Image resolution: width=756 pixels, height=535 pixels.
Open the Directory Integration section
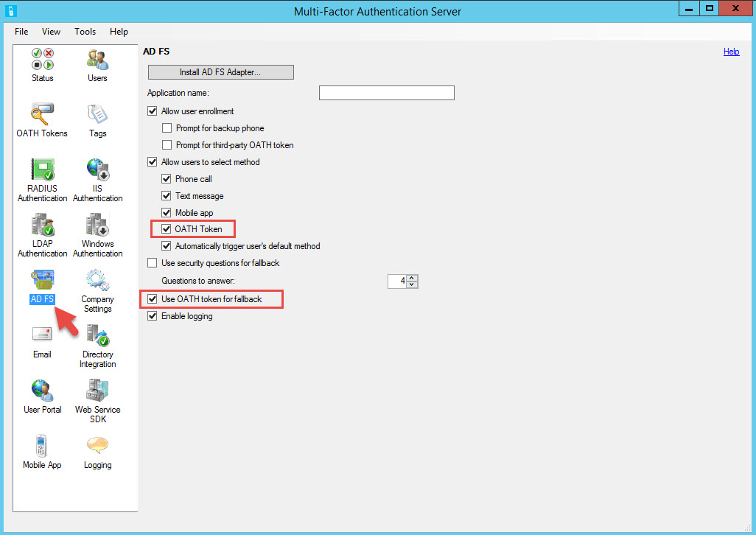coord(97,336)
